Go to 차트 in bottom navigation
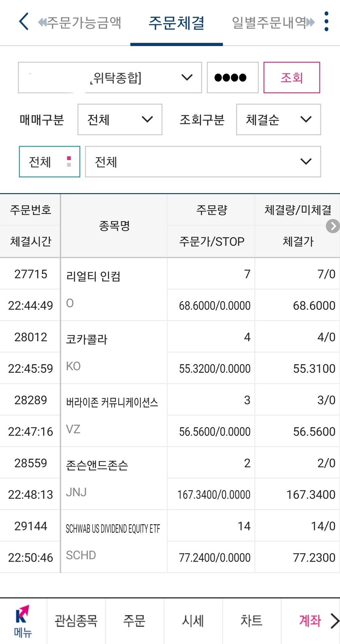This screenshot has height=644, width=340. tap(252, 621)
